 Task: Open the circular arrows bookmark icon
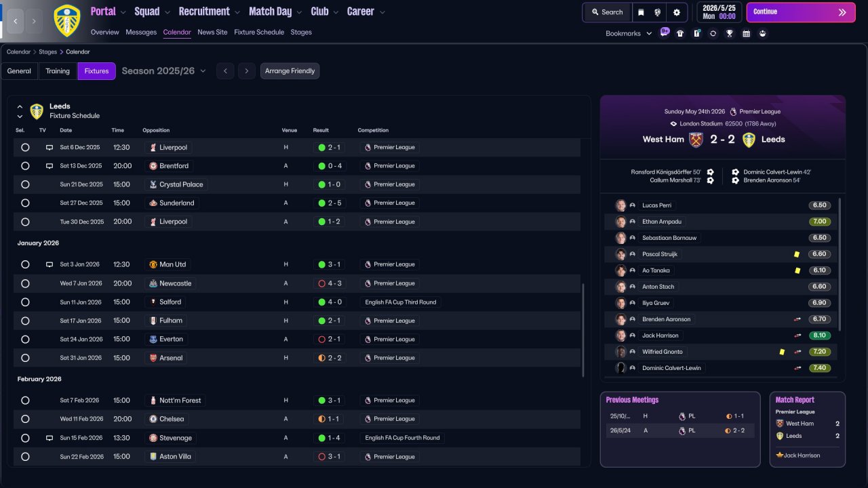coord(713,33)
